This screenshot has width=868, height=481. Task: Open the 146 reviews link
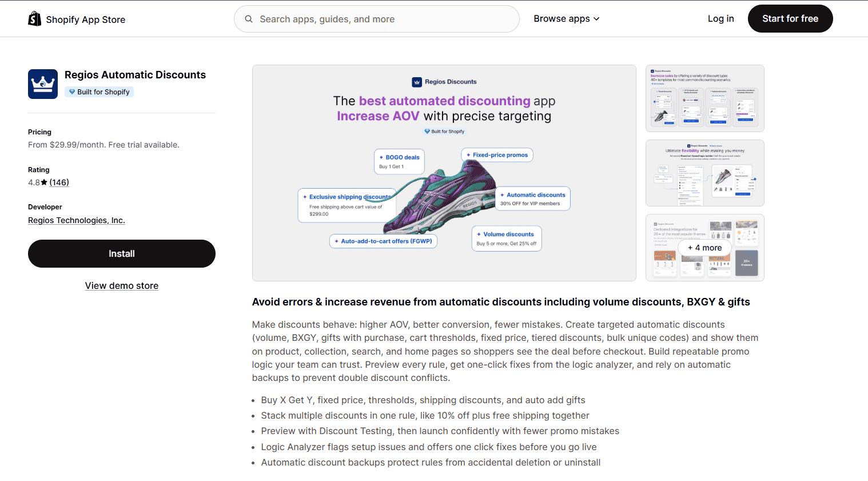click(x=59, y=182)
